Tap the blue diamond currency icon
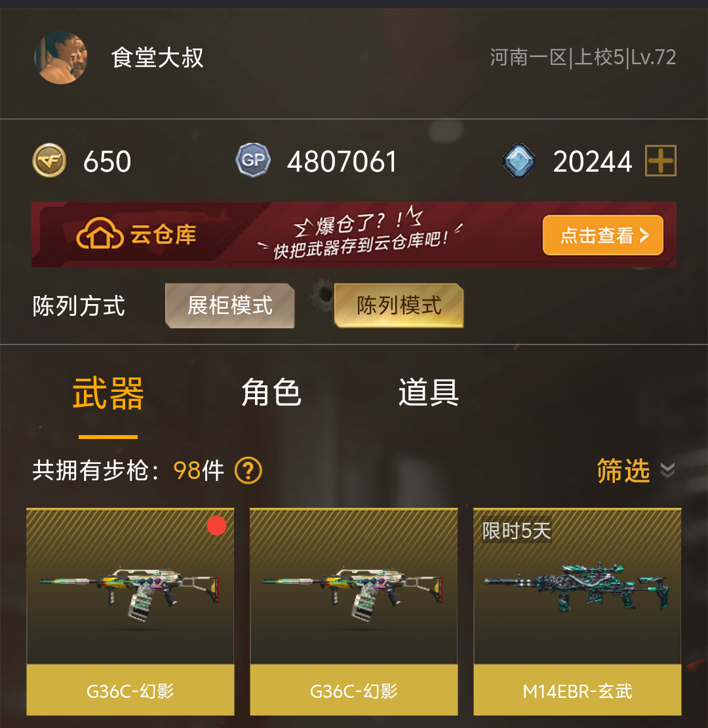This screenshot has width=708, height=728. click(x=519, y=161)
